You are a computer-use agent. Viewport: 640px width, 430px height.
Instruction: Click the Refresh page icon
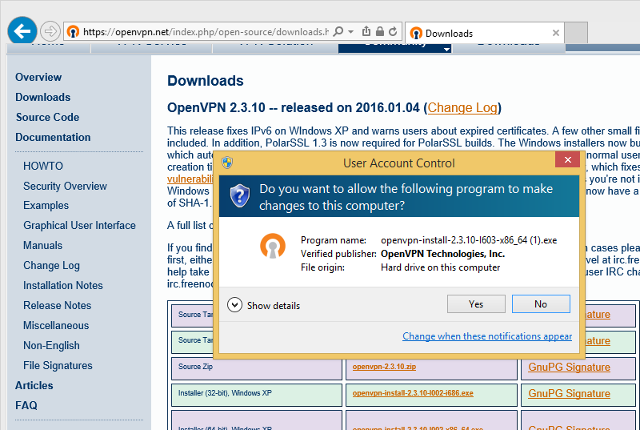(x=393, y=31)
